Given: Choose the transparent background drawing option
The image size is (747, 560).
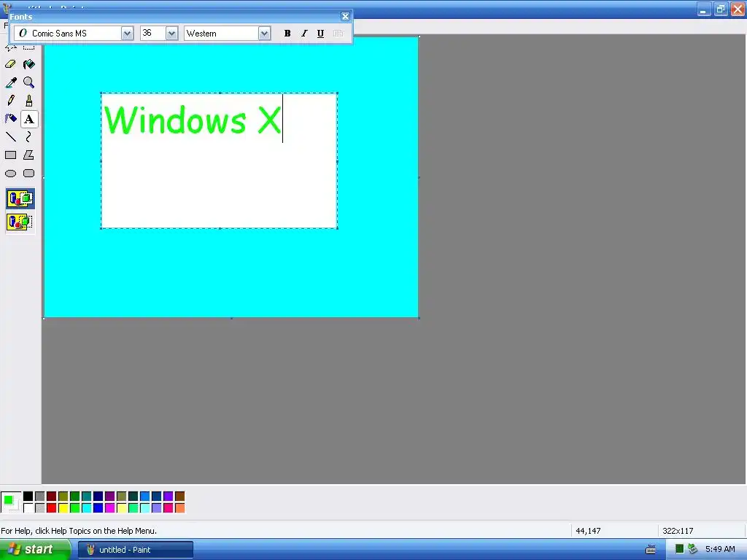Looking at the screenshot, I should 20,222.
